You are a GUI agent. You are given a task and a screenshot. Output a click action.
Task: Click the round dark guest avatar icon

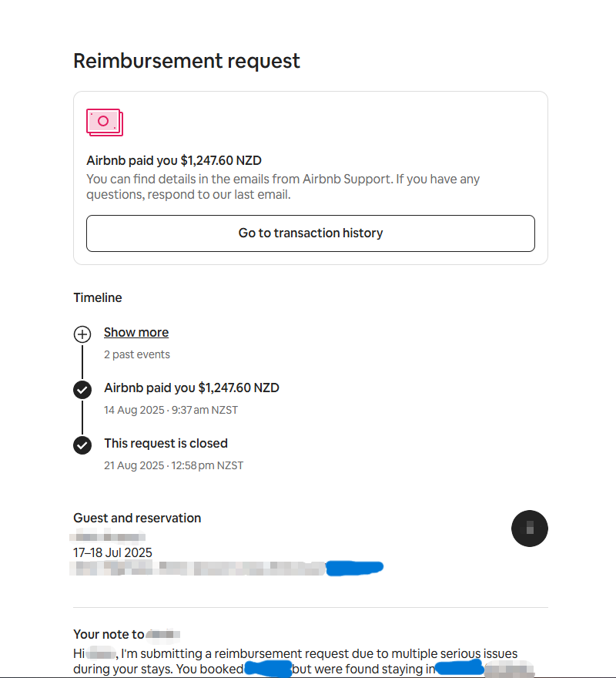pyautogui.click(x=530, y=529)
